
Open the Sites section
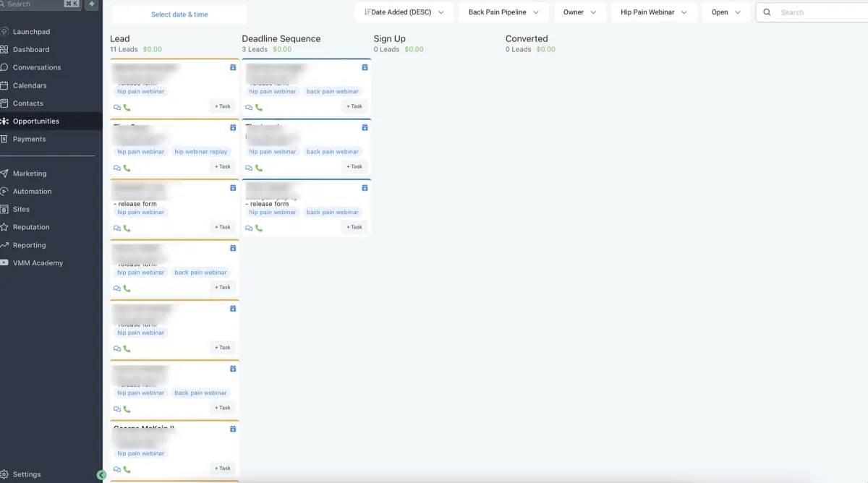click(x=22, y=209)
